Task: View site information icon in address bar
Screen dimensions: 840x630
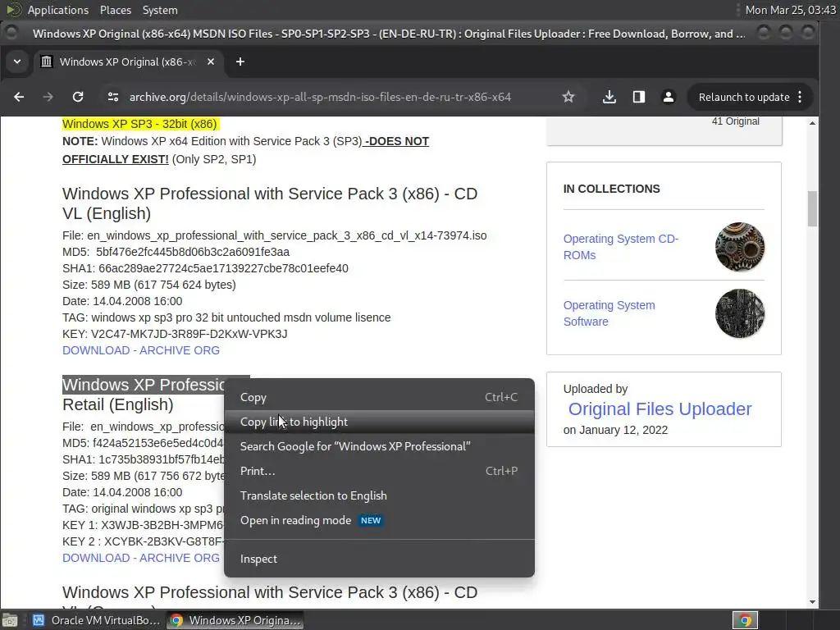Action: (x=113, y=97)
